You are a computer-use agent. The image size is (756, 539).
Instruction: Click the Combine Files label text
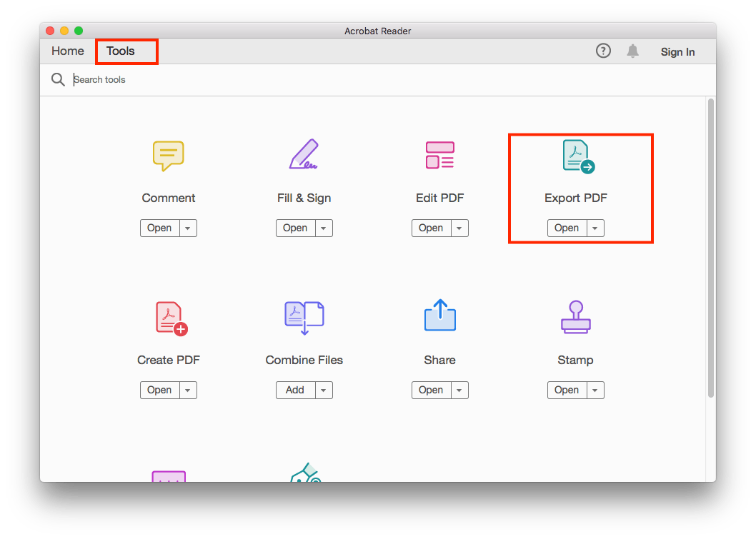(304, 360)
